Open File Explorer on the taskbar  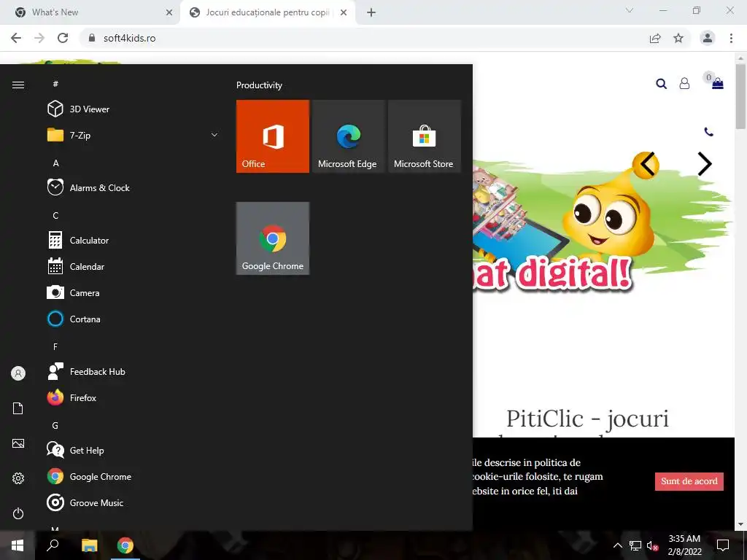tap(89, 545)
